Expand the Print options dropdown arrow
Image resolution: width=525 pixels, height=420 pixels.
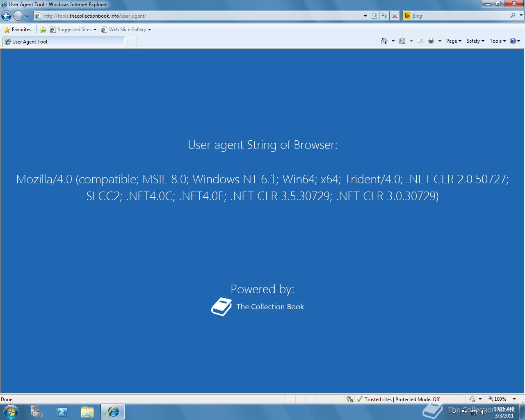click(x=440, y=41)
